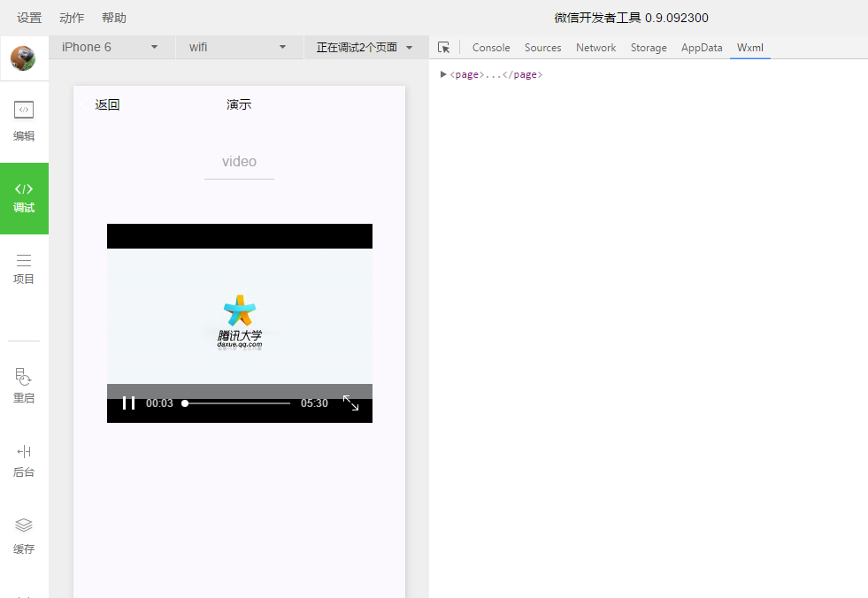Image resolution: width=868 pixels, height=598 pixels.
Task: Click the video seek bar track
Action: (x=236, y=403)
